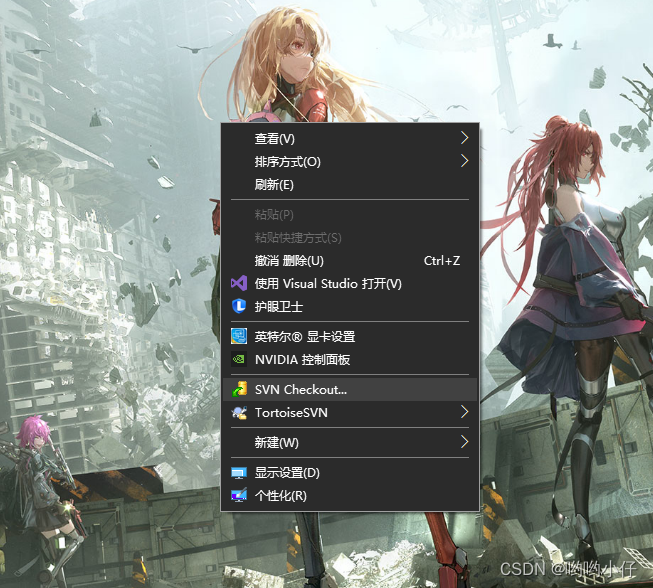
Task: Open 显示设置(D) display settings
Action: (350, 473)
